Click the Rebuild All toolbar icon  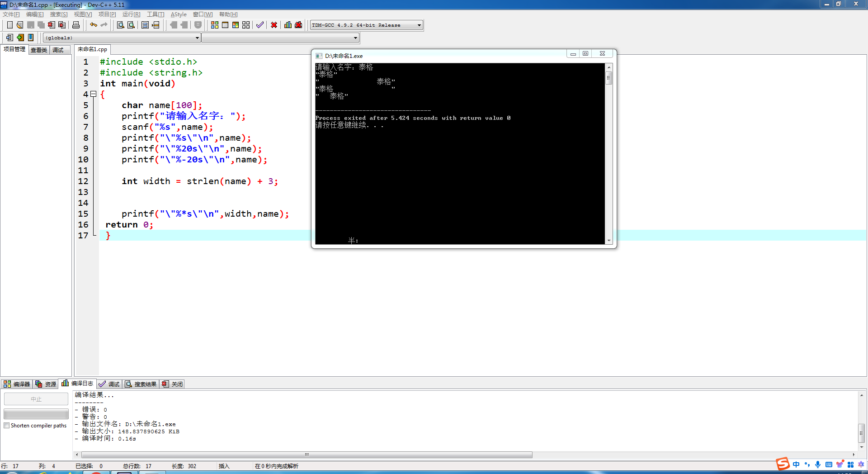point(245,25)
